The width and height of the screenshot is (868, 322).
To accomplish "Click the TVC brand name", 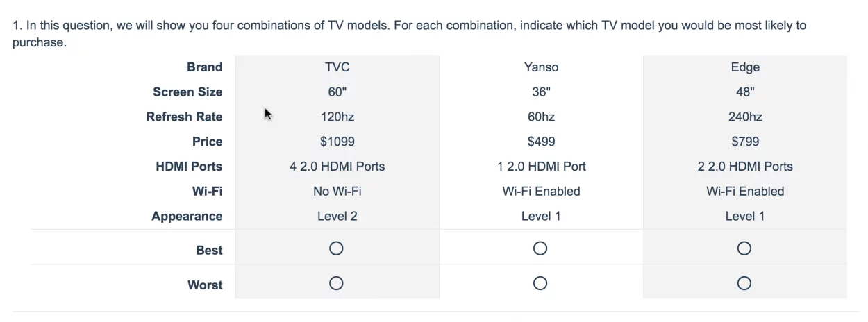I will [337, 67].
